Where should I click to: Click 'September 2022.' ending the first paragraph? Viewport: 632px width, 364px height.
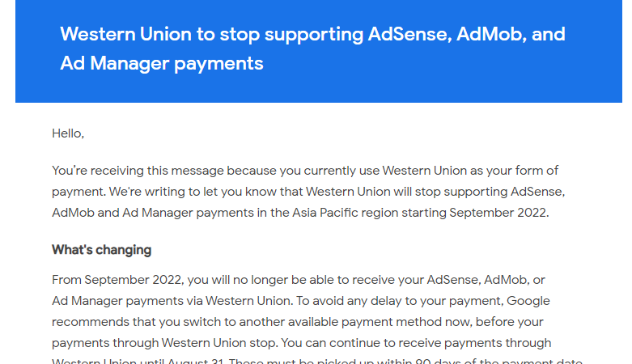499,213
